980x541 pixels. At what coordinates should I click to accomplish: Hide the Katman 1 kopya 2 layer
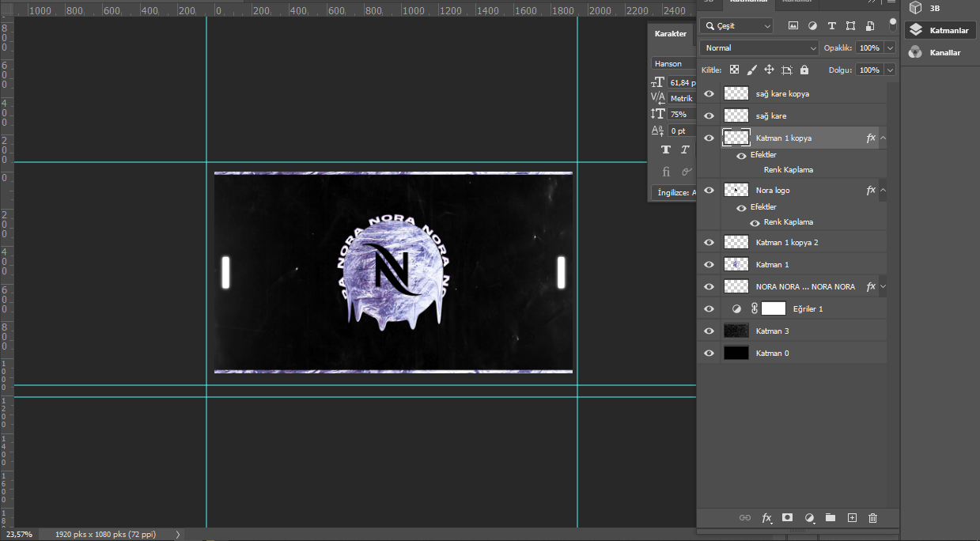pos(709,242)
